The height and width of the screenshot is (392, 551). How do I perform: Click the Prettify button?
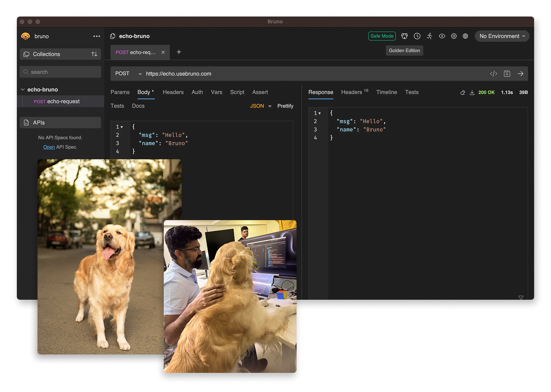coord(285,106)
